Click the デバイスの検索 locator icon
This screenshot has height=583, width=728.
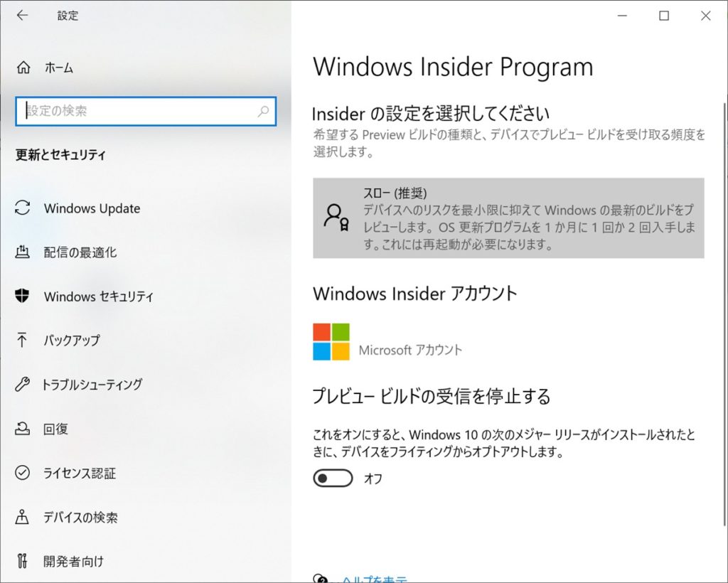point(22,517)
